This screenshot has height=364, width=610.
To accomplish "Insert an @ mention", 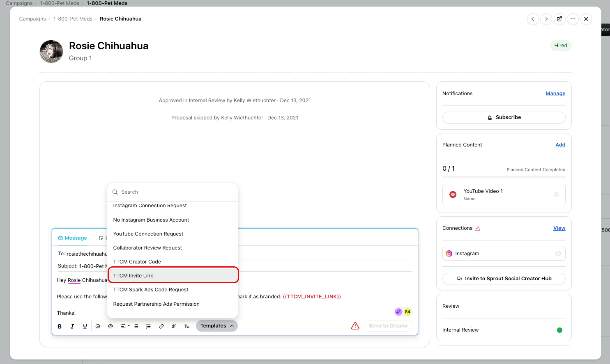I will pyautogui.click(x=110, y=326).
